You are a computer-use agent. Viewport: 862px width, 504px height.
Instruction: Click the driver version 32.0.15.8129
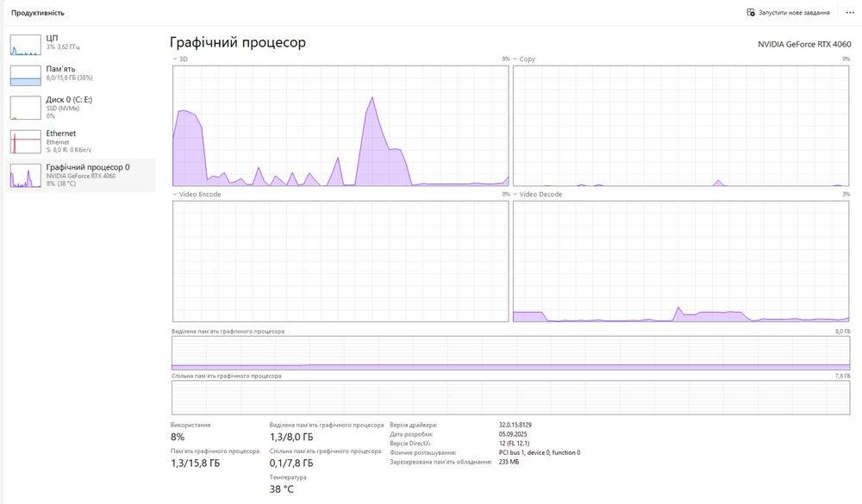(x=515, y=425)
